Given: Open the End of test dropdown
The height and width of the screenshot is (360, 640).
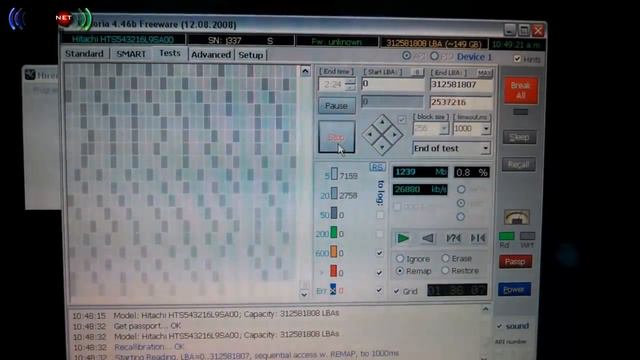Looking at the screenshot, I should point(485,148).
